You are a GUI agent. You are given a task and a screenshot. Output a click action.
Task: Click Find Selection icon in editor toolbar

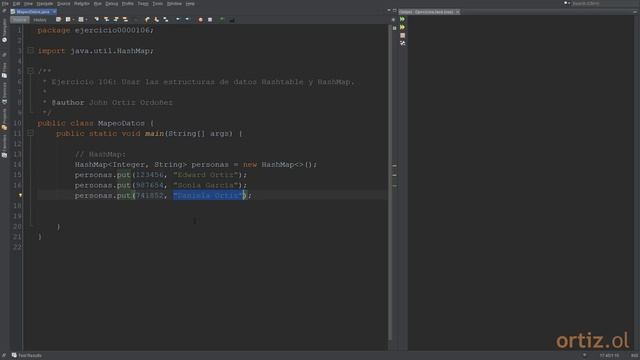[x=97, y=20]
